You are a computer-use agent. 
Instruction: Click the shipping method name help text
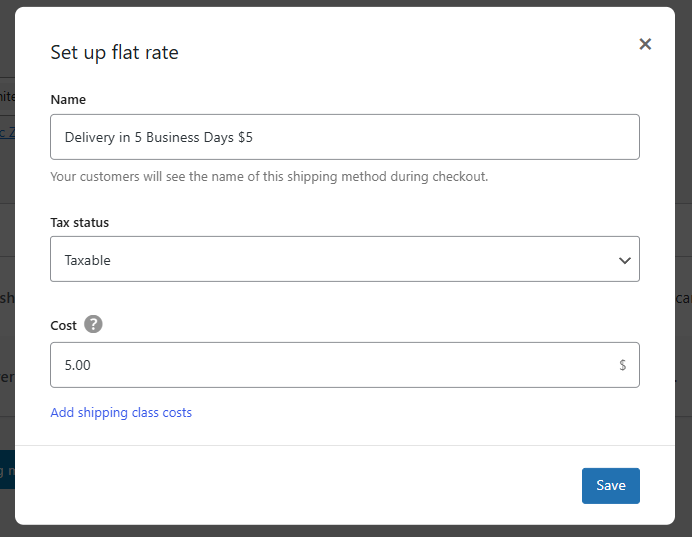pos(268,177)
